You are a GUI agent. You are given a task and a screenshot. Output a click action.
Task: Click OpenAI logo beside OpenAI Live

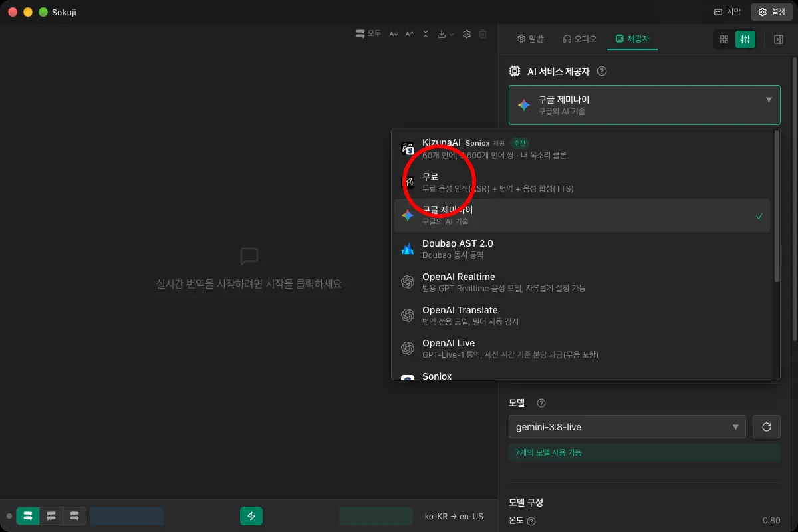point(408,348)
